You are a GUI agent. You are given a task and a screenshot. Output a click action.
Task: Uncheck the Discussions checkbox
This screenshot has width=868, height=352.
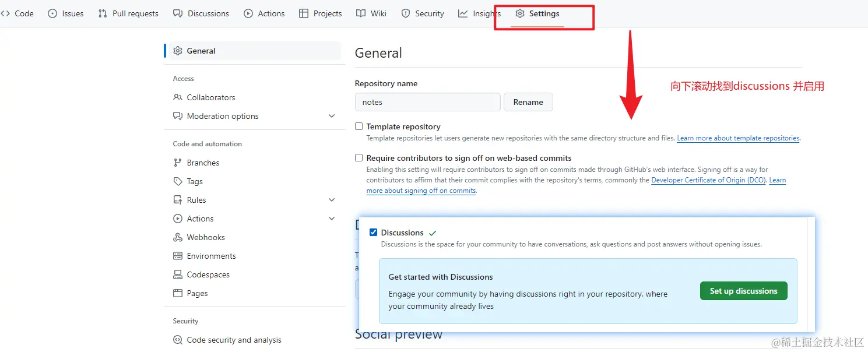374,233
